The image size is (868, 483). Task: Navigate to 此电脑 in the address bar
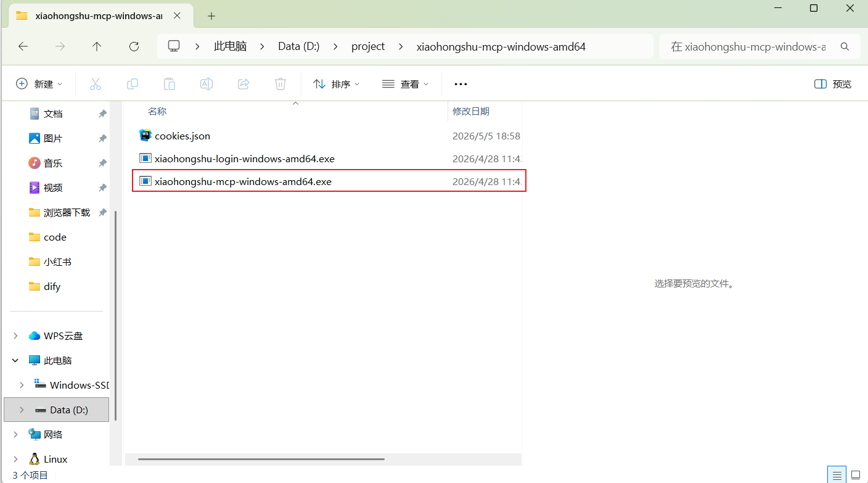point(230,46)
